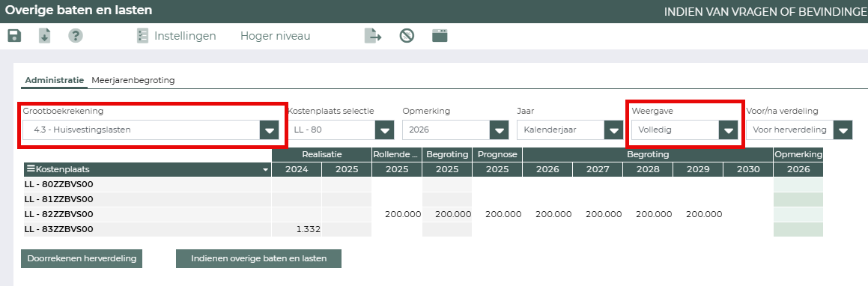The height and width of the screenshot is (286, 868).
Task: Open the Grootboekrekening dropdown
Action: pyautogui.click(x=269, y=130)
